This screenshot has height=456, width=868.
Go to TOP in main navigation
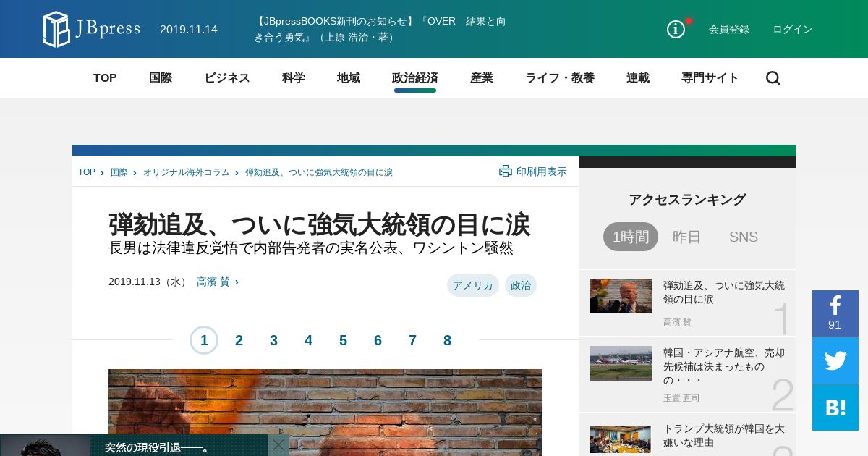coord(105,78)
